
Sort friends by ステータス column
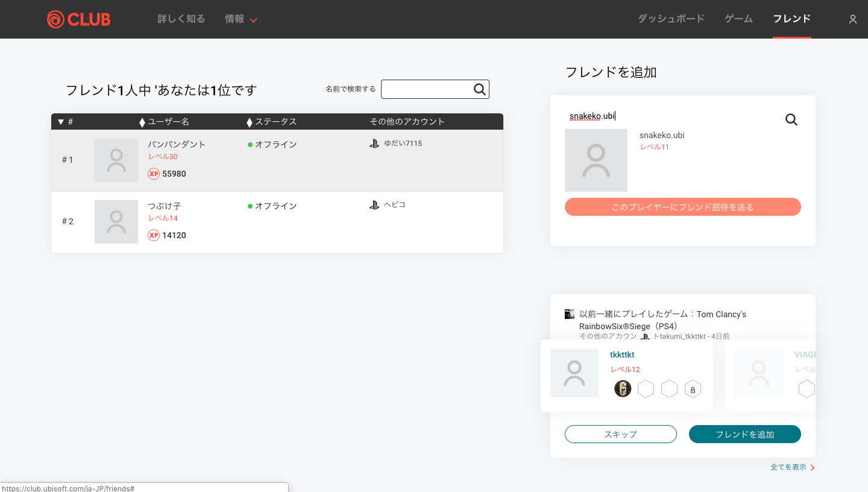272,122
